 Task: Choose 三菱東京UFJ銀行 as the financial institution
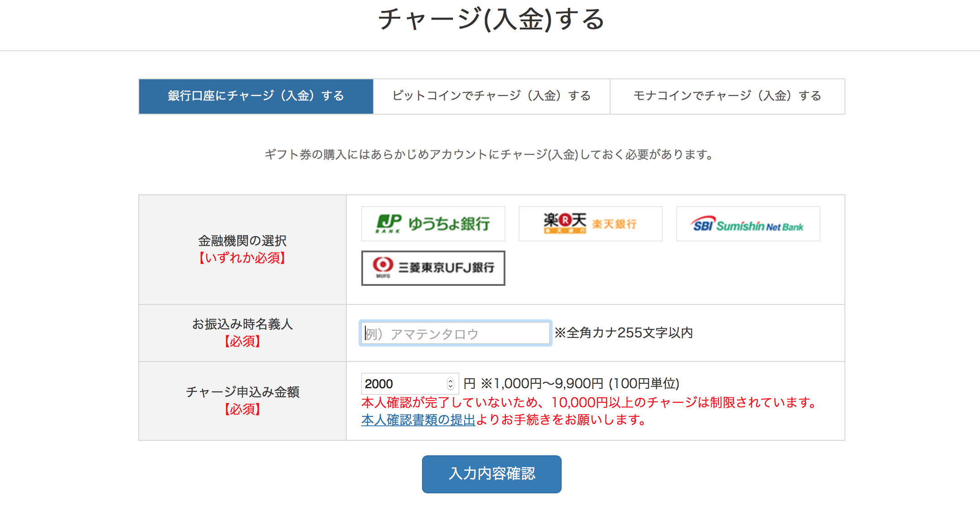pos(432,268)
